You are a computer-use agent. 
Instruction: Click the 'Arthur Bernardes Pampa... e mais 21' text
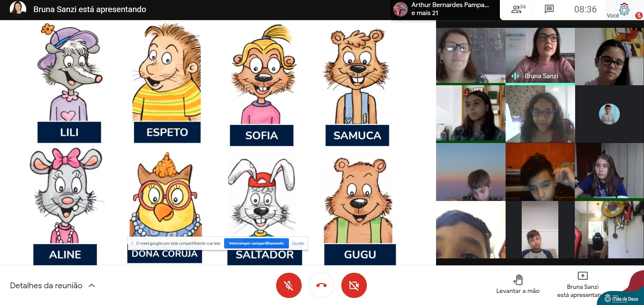click(449, 9)
